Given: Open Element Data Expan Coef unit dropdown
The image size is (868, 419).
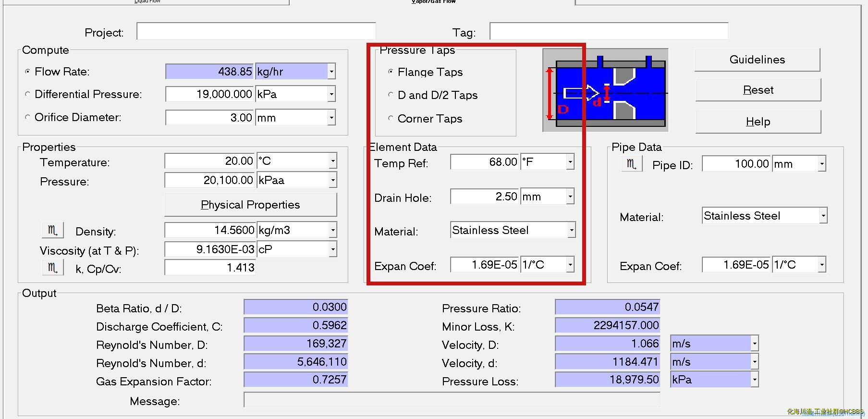Looking at the screenshot, I should tap(570, 265).
